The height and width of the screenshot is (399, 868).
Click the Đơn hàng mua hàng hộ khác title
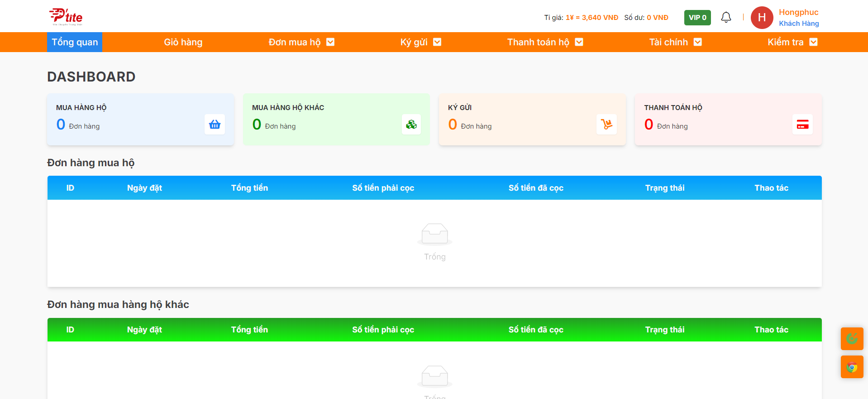tap(118, 304)
